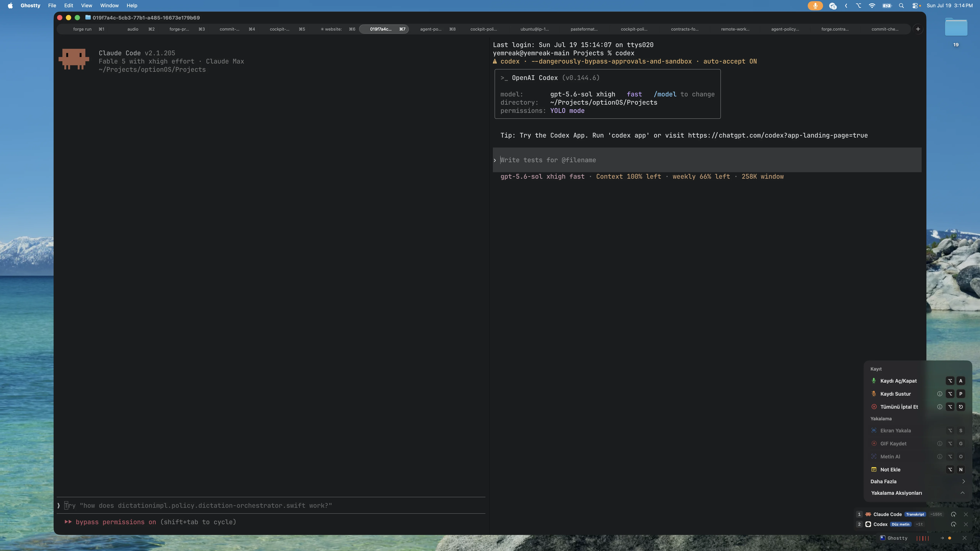Click the menu bar date and time
The width and height of the screenshot is (980, 551).
click(x=950, y=6)
